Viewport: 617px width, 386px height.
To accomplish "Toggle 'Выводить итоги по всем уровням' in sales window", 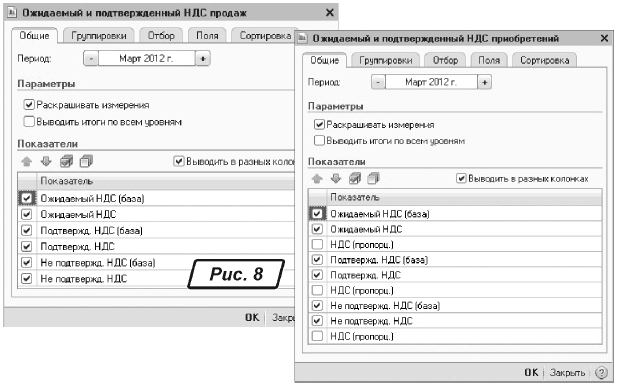I will click(29, 122).
